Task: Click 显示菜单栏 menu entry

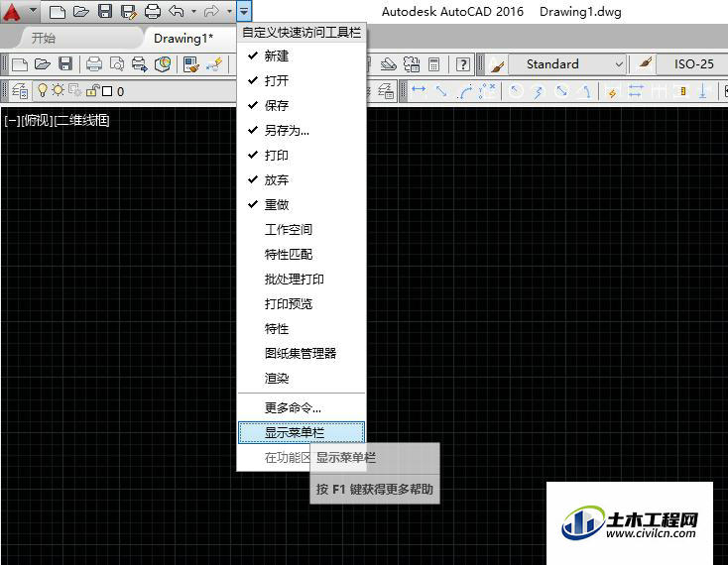Action: [301, 433]
